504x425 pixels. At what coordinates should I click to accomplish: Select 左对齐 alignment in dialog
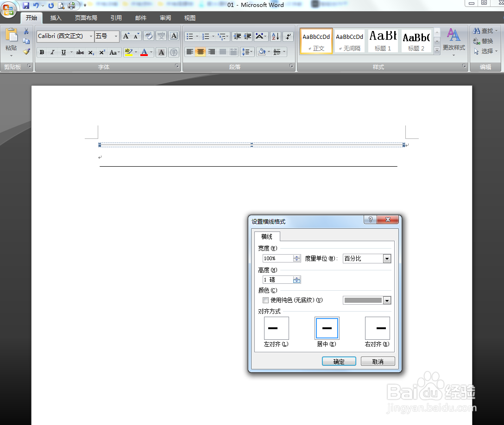pos(276,328)
